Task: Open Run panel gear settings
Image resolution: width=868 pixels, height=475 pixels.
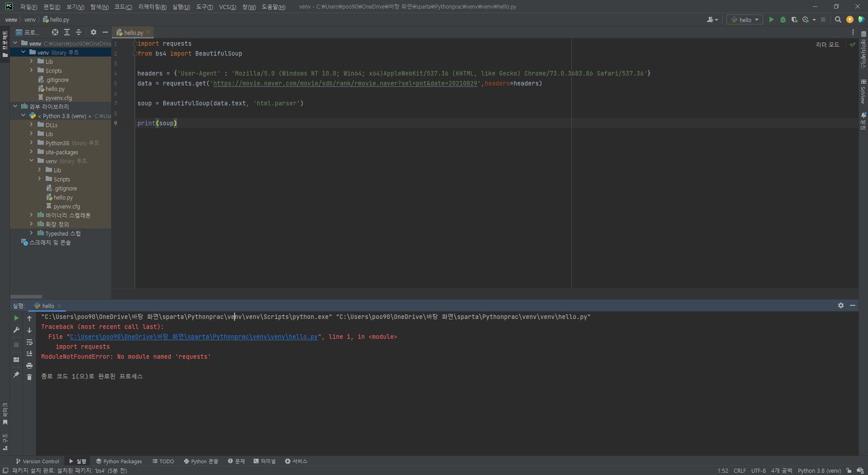Action: [x=840, y=305]
